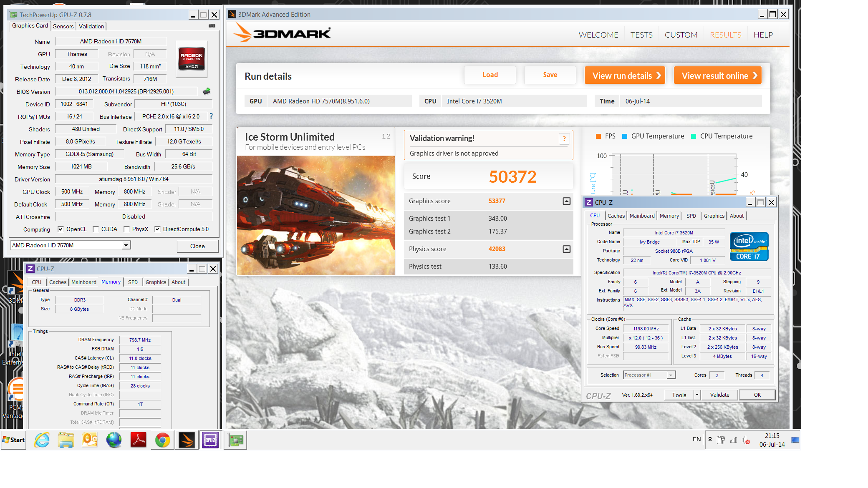
Task: Click the CPU-Z memory window title icon
Action: pos(30,269)
